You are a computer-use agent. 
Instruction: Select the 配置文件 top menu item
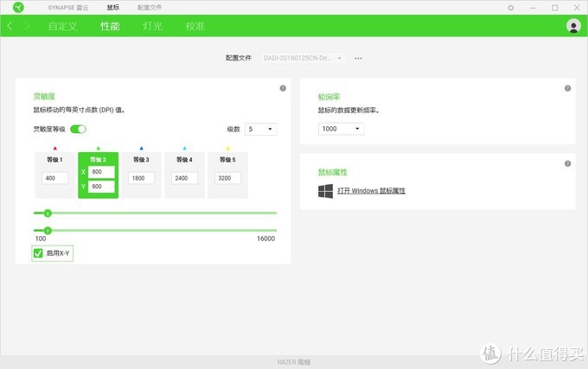click(150, 8)
